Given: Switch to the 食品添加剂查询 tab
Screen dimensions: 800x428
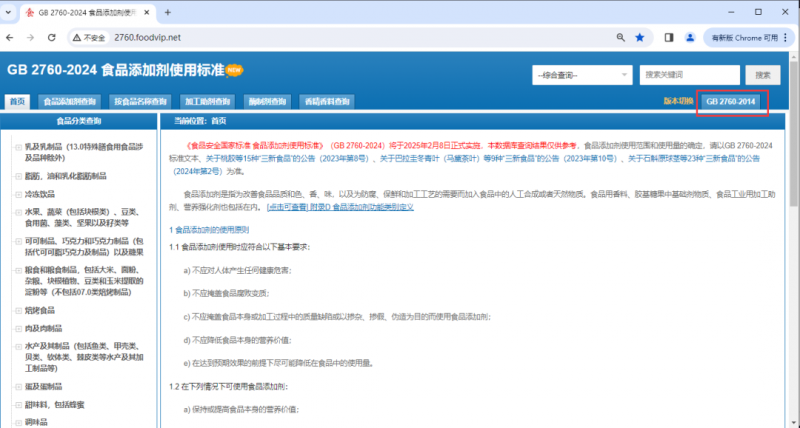Looking at the screenshot, I should pyautogui.click(x=69, y=102).
